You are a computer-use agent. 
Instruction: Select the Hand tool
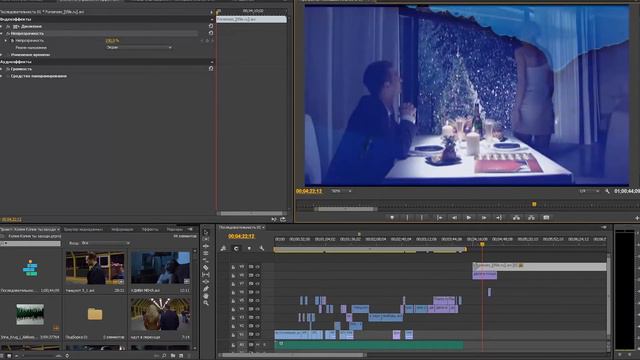coord(206,296)
